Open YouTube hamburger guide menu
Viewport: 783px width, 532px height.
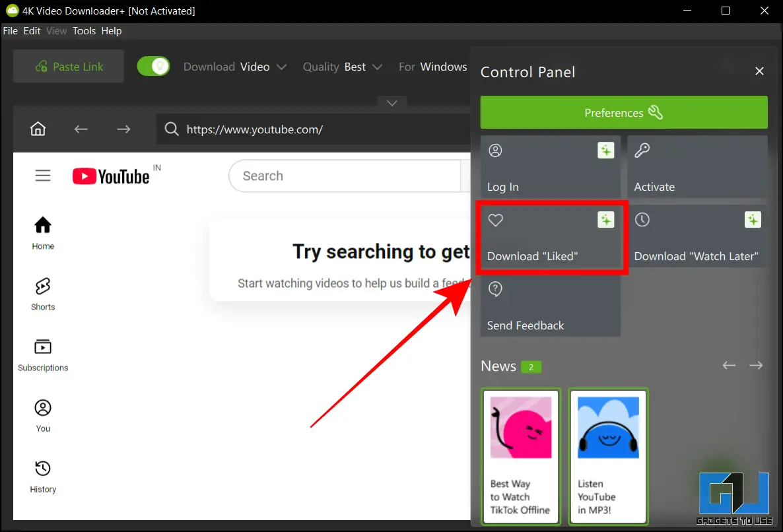pyautogui.click(x=43, y=176)
